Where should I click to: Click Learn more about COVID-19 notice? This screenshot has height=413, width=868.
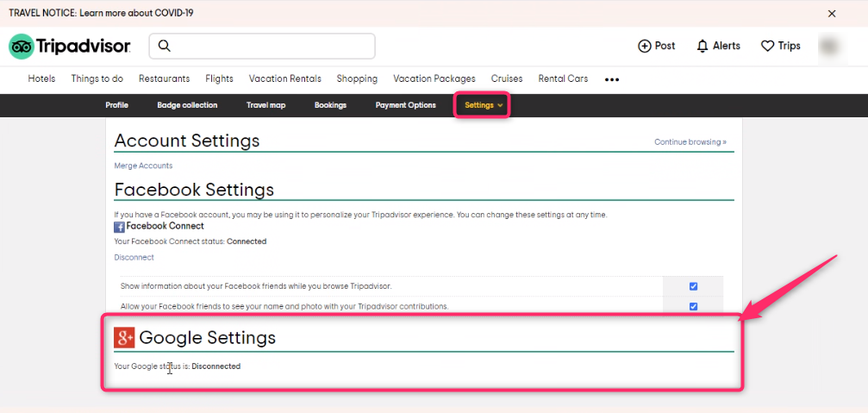(x=136, y=13)
